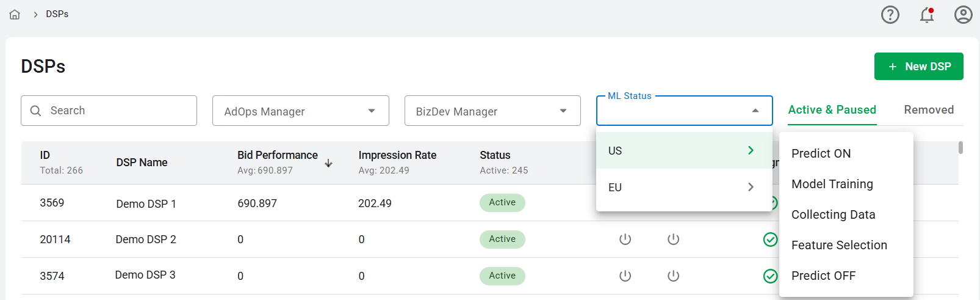The width and height of the screenshot is (980, 300).
Task: Toggle the first power icon for Demo DSP 3
Action: [x=625, y=276]
